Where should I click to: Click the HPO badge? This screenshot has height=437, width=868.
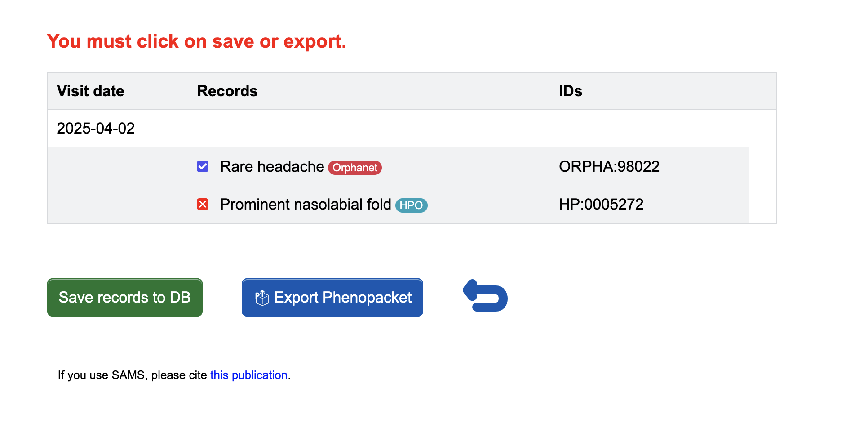click(x=411, y=205)
